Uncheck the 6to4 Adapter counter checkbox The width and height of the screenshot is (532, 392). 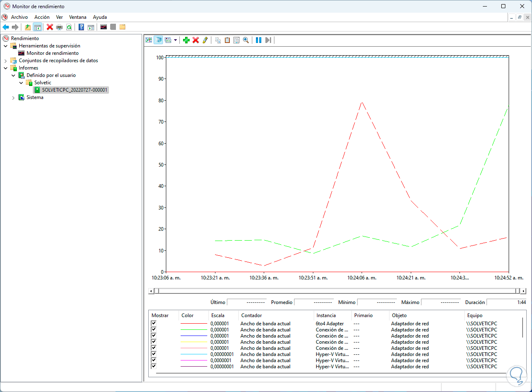tap(154, 323)
